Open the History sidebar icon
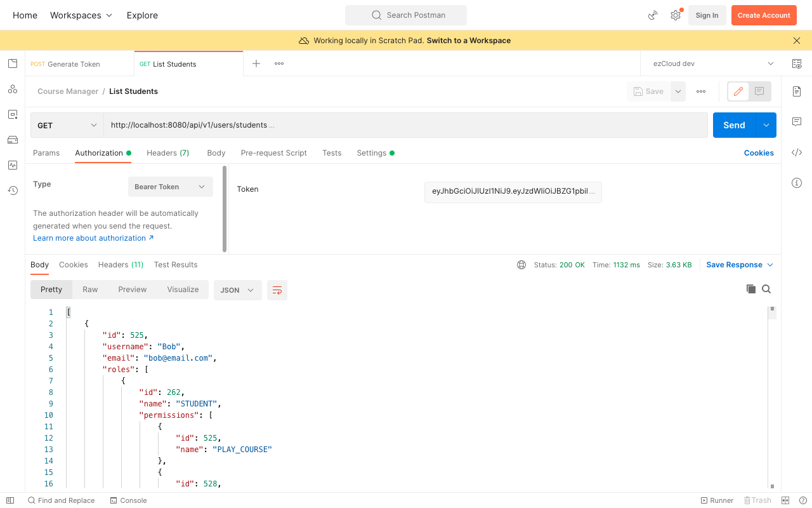 click(x=13, y=190)
